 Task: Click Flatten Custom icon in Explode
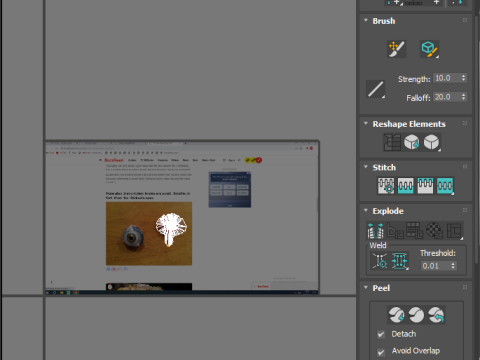tap(454, 230)
